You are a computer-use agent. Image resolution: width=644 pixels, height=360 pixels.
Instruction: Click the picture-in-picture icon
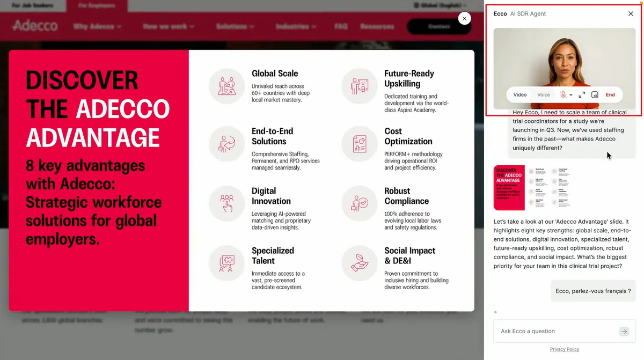(x=595, y=94)
